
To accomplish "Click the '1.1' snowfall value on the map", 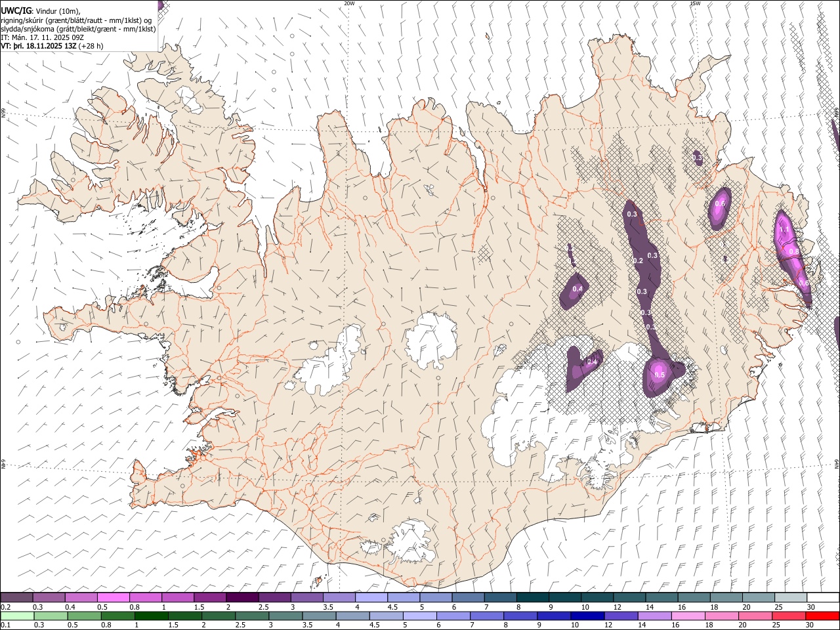I will pyautogui.click(x=784, y=230).
